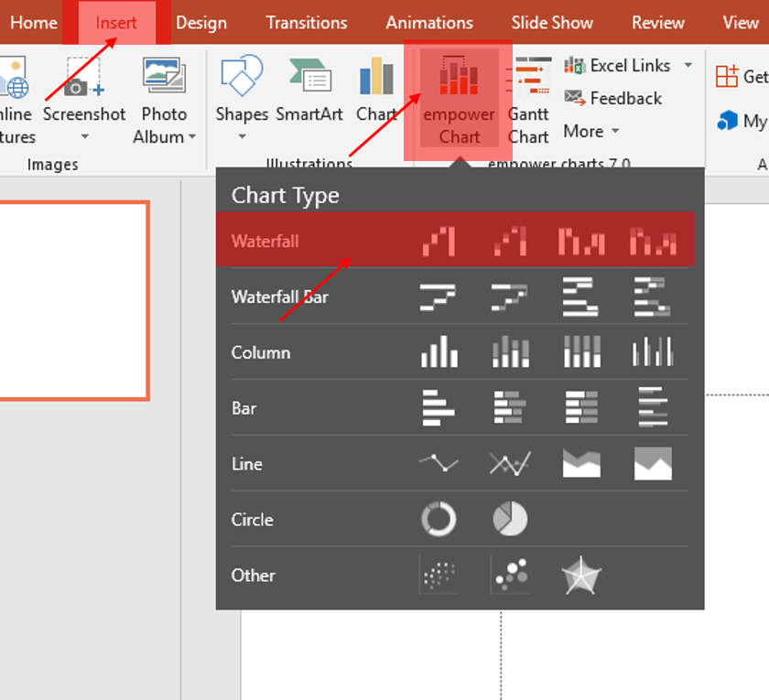Select the donut chart icon in Circle row

click(439, 520)
